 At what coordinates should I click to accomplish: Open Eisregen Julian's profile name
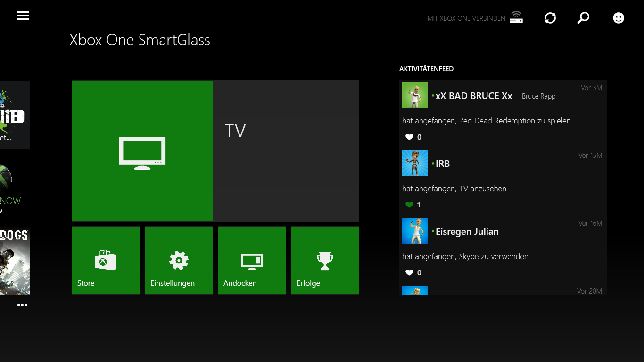[x=467, y=231]
